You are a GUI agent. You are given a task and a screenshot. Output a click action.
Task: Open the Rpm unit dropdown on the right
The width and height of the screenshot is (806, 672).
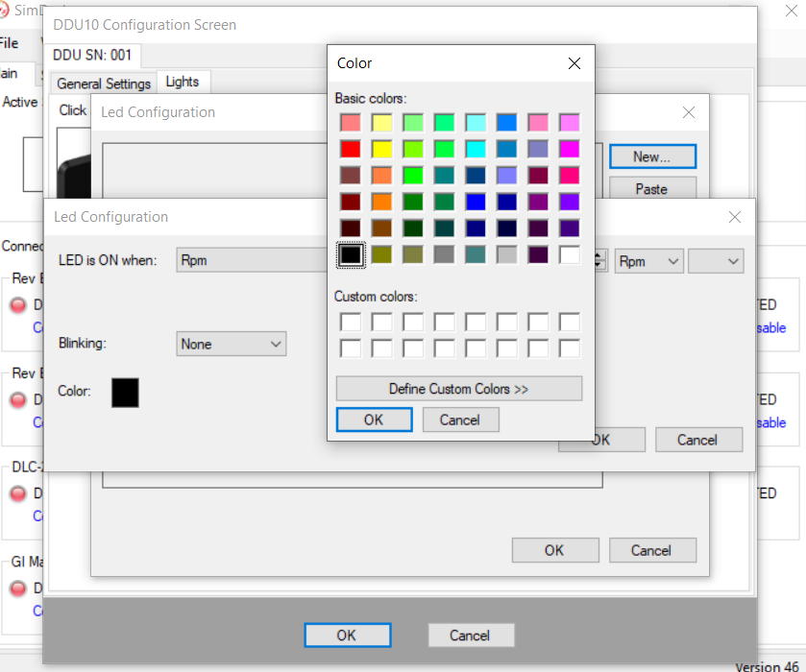coord(648,261)
